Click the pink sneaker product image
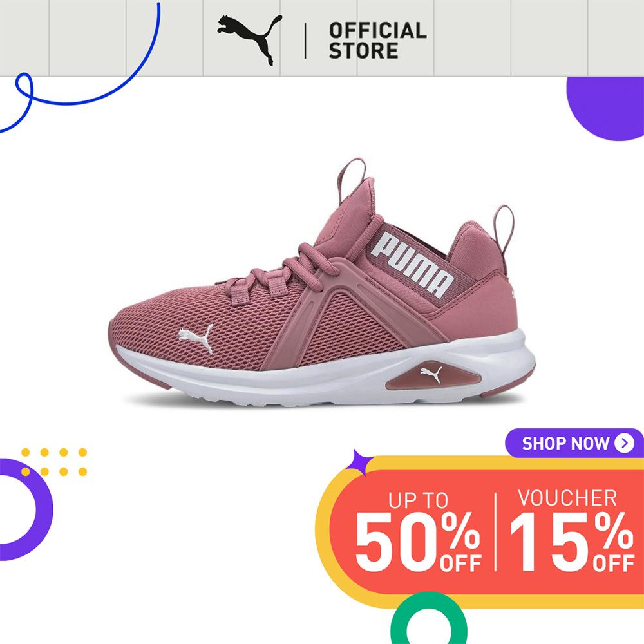 pos(322,283)
